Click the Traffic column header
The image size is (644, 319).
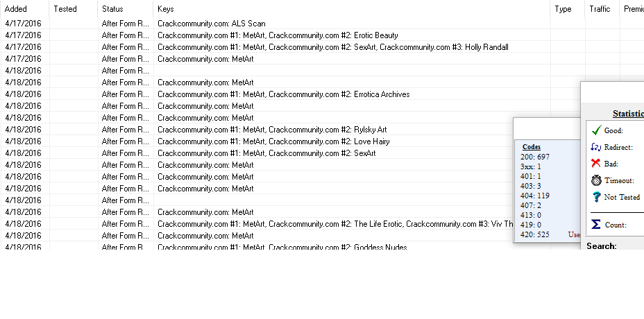(x=600, y=9)
